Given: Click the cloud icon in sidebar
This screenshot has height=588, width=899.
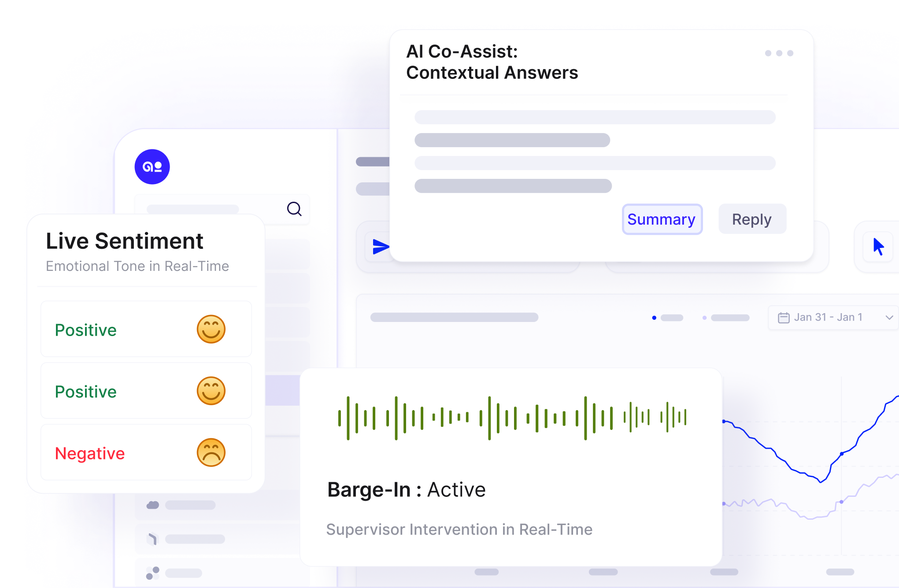Looking at the screenshot, I should (x=153, y=505).
